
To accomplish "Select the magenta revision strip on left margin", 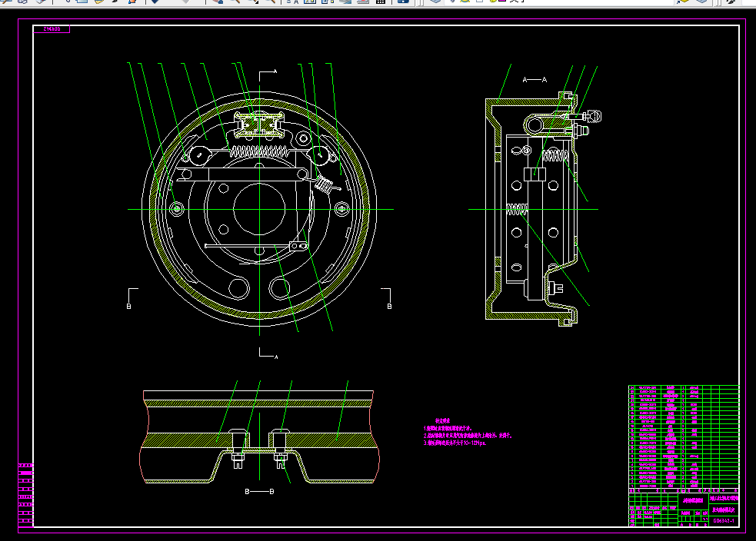I will coord(25,494).
